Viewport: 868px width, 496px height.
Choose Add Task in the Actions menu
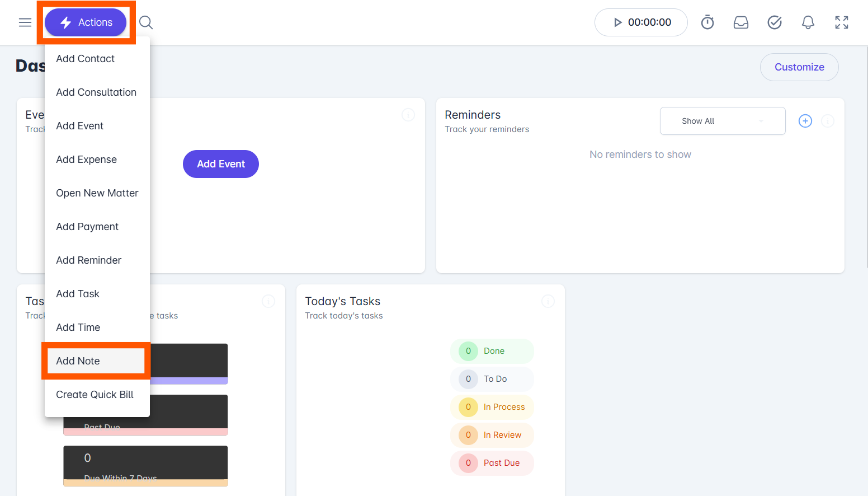point(97,294)
